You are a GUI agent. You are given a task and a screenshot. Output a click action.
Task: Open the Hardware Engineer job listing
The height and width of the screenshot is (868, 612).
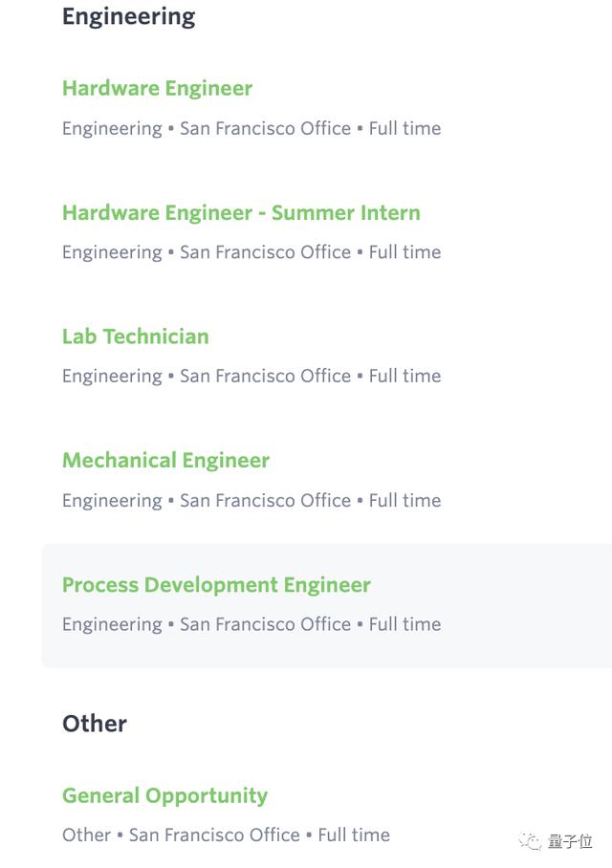point(157,89)
